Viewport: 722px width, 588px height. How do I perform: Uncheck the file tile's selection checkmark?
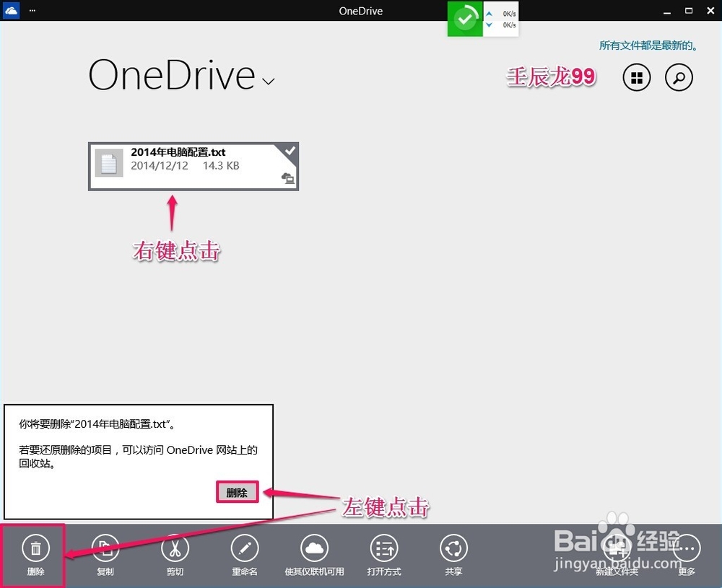coord(290,151)
